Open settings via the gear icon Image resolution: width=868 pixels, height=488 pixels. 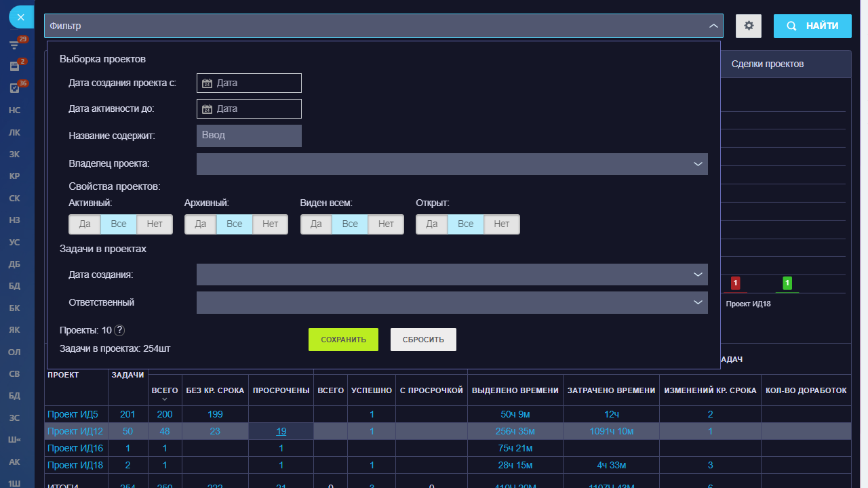click(749, 26)
